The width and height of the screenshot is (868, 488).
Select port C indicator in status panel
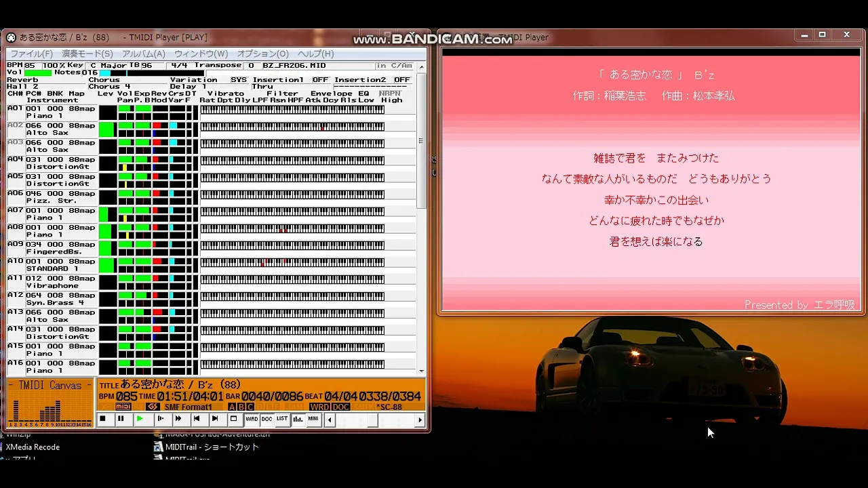pyautogui.click(x=250, y=407)
